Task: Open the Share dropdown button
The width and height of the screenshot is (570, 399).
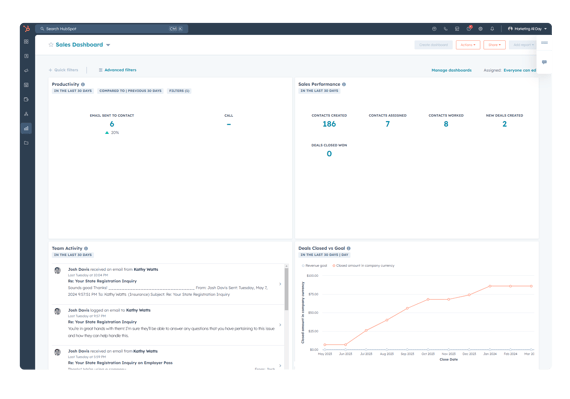Action: click(x=494, y=45)
